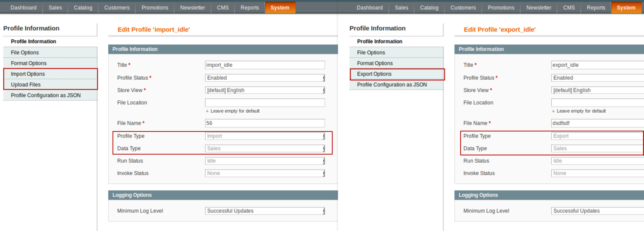644x231 pixels.
Task: Expand Store View dropdown in export_idle profile
Action: point(597,90)
